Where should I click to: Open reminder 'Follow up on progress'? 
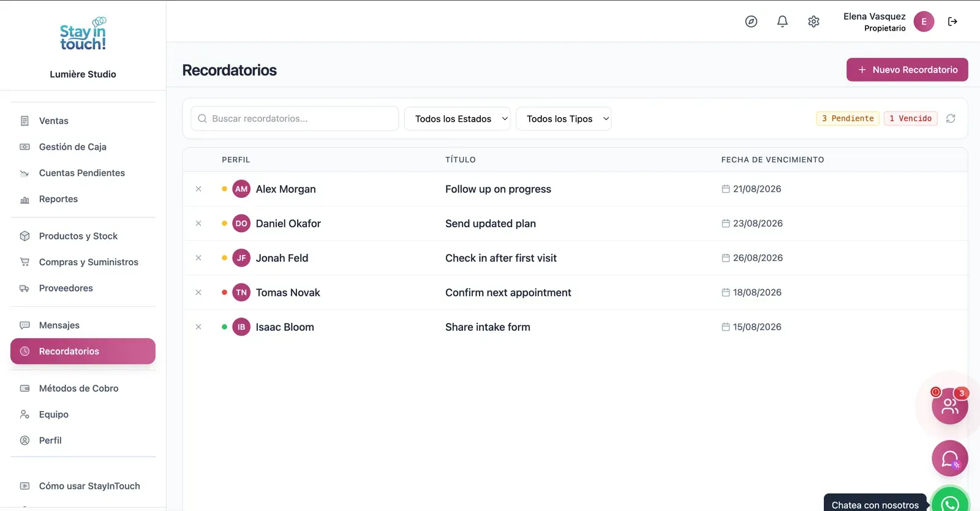coord(498,189)
